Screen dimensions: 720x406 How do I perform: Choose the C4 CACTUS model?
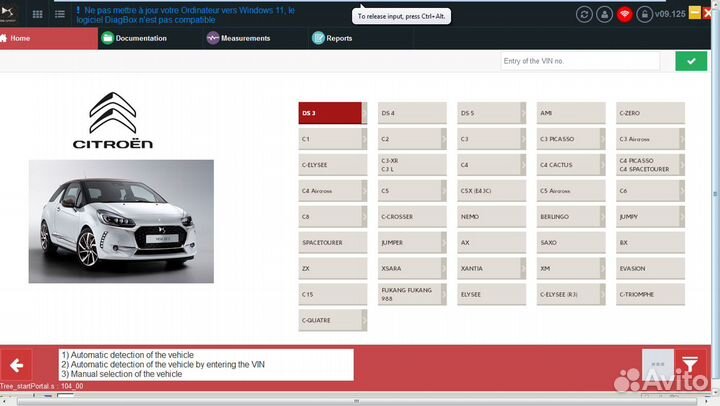[x=570, y=164]
